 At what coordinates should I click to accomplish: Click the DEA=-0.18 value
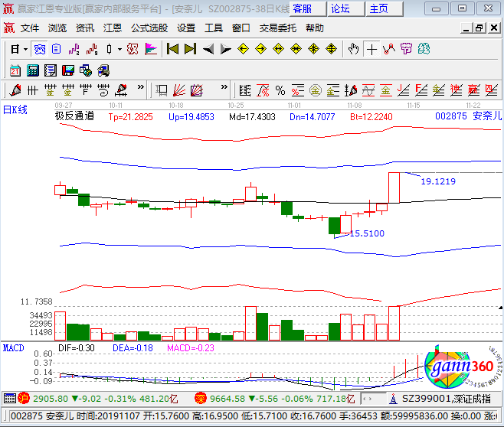click(x=133, y=348)
